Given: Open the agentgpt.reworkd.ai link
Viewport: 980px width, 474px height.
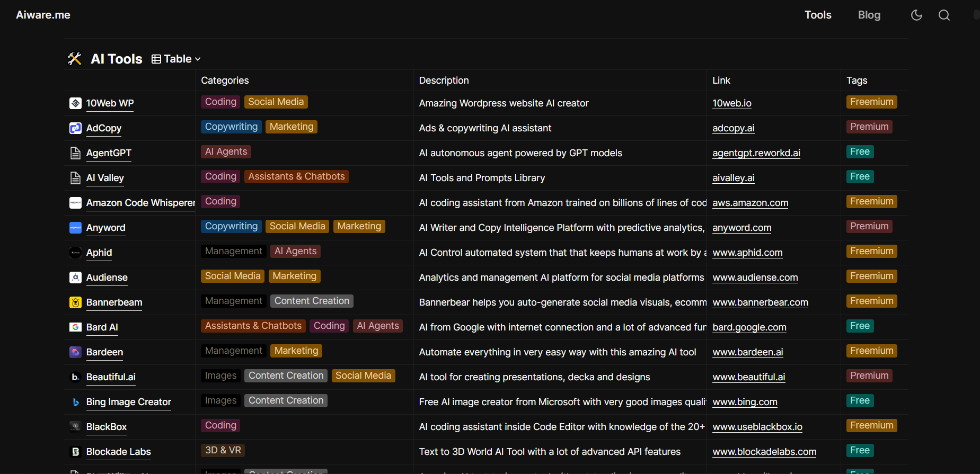Looking at the screenshot, I should point(756,153).
